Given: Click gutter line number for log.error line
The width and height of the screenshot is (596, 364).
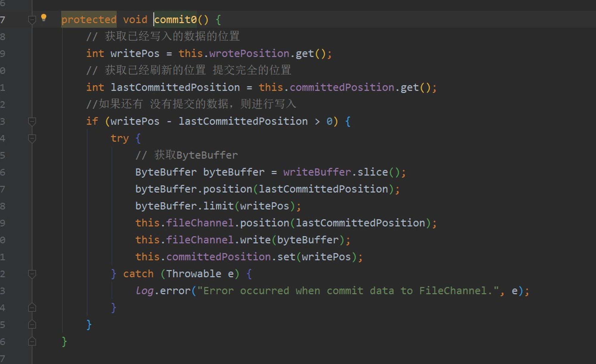Looking at the screenshot, I should 3,291.
